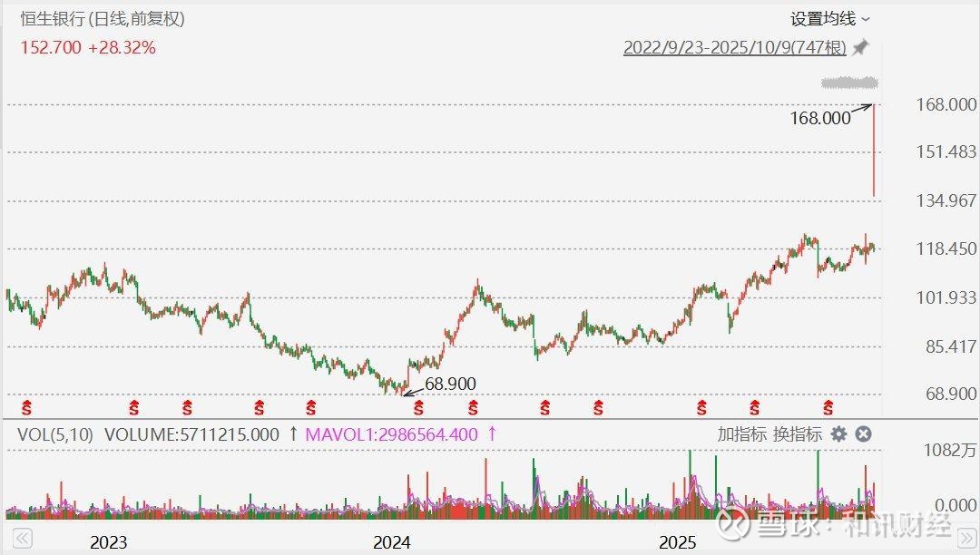Click the 151.483 price axis label
The image size is (980, 555).
946,151
